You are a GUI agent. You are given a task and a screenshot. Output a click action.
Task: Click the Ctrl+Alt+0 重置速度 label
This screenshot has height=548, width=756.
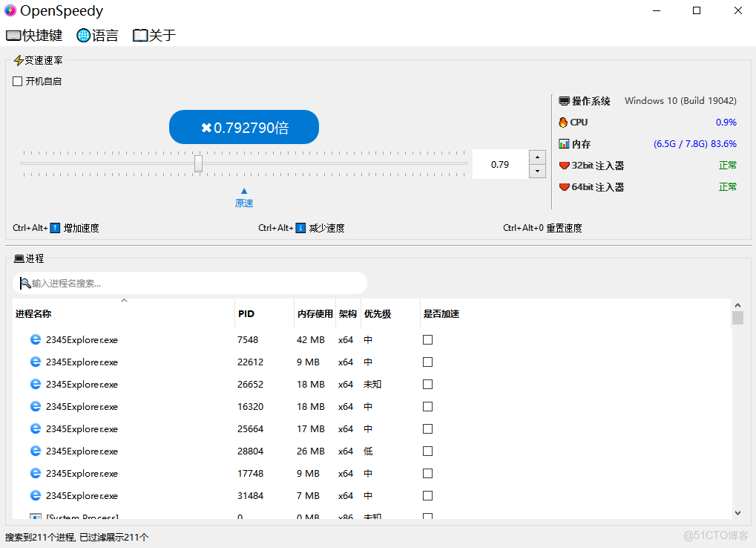tap(542, 228)
